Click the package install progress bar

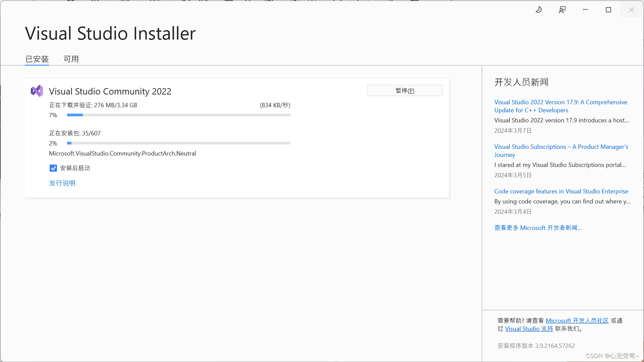178,143
